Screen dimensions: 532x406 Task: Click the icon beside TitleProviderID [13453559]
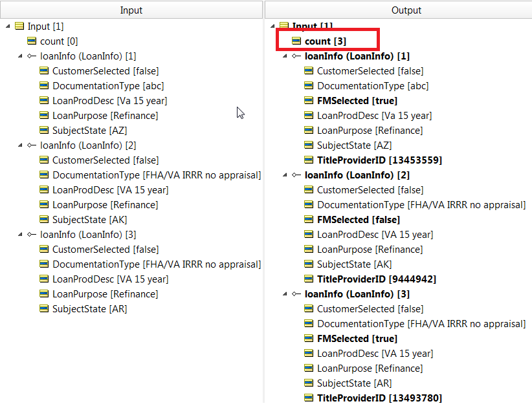point(309,160)
